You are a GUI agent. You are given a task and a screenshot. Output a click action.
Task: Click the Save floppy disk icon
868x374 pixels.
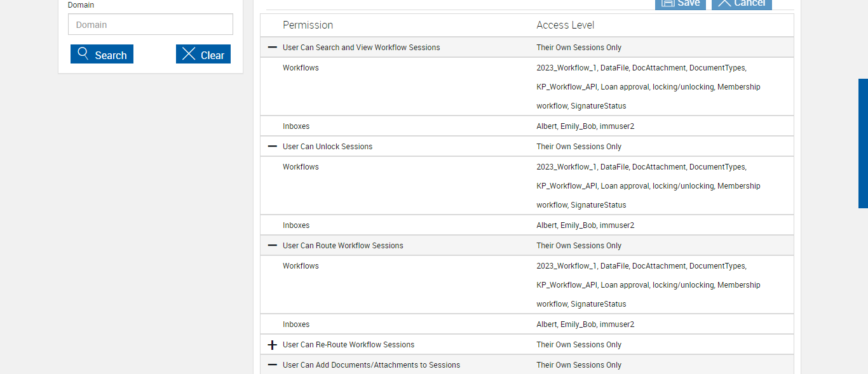pyautogui.click(x=667, y=3)
